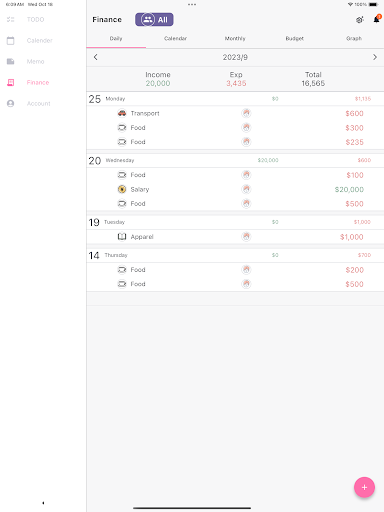Switch to the Budget tab
Screen dimensions: 384x512
coord(295,39)
